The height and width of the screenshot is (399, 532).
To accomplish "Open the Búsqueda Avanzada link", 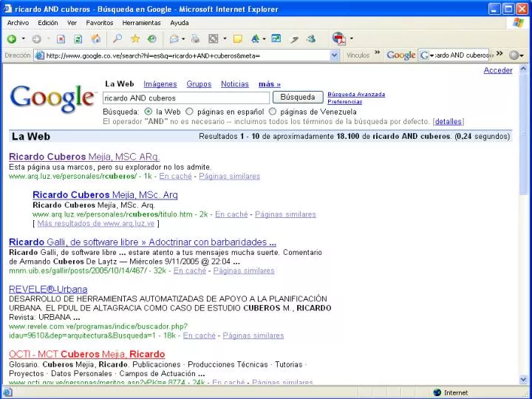I will click(356, 95).
